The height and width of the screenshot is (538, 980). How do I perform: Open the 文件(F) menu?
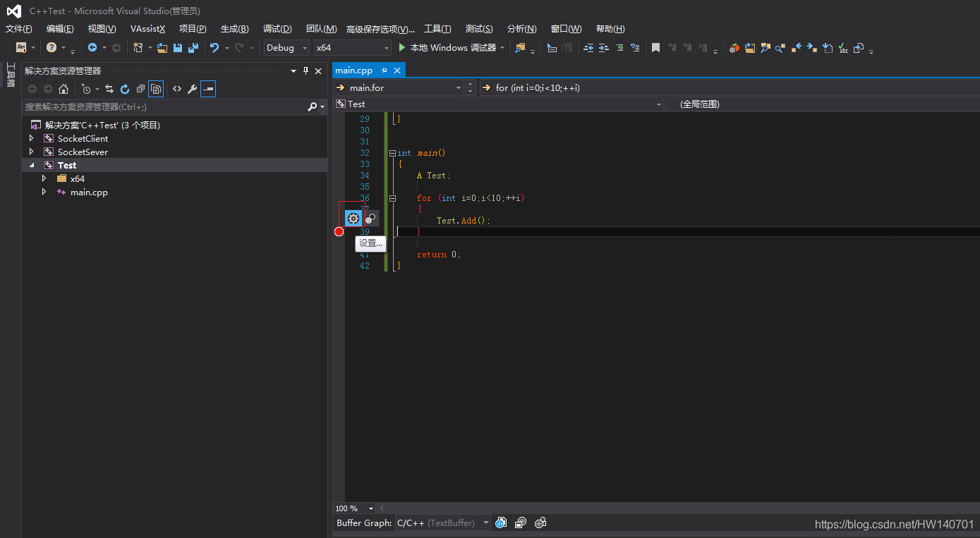click(19, 29)
